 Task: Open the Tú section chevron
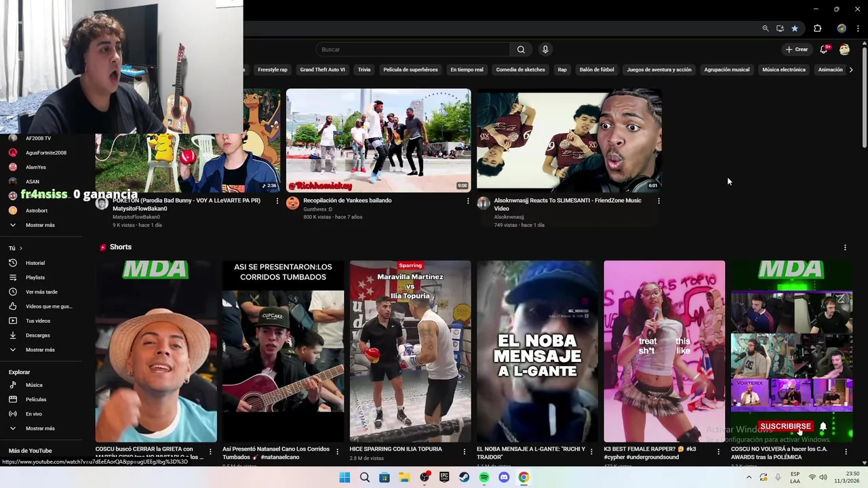[21, 248]
